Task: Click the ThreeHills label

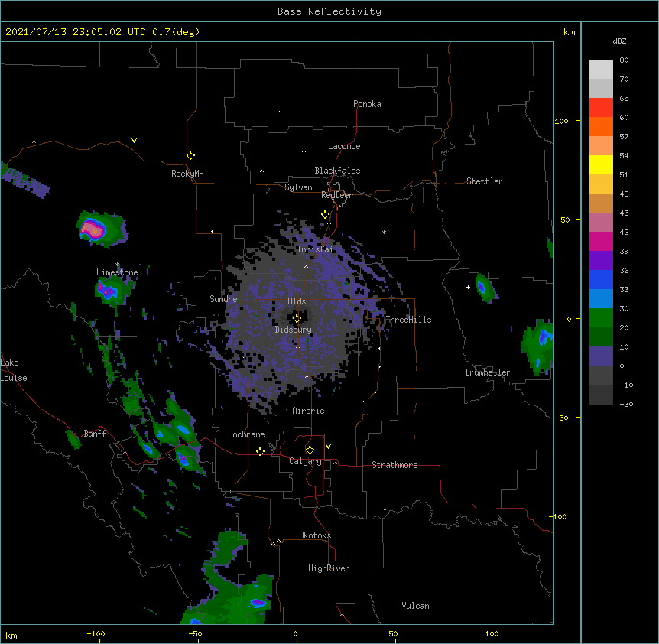Action: pyautogui.click(x=408, y=320)
